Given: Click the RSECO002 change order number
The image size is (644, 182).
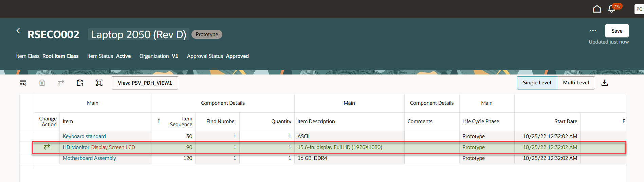Looking at the screenshot, I should (x=53, y=34).
